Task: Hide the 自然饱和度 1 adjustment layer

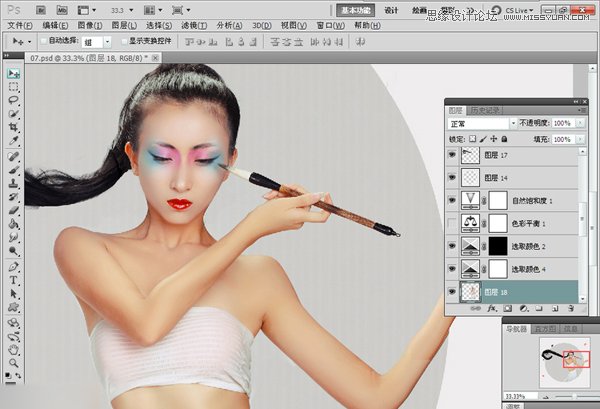Action: 452,200
